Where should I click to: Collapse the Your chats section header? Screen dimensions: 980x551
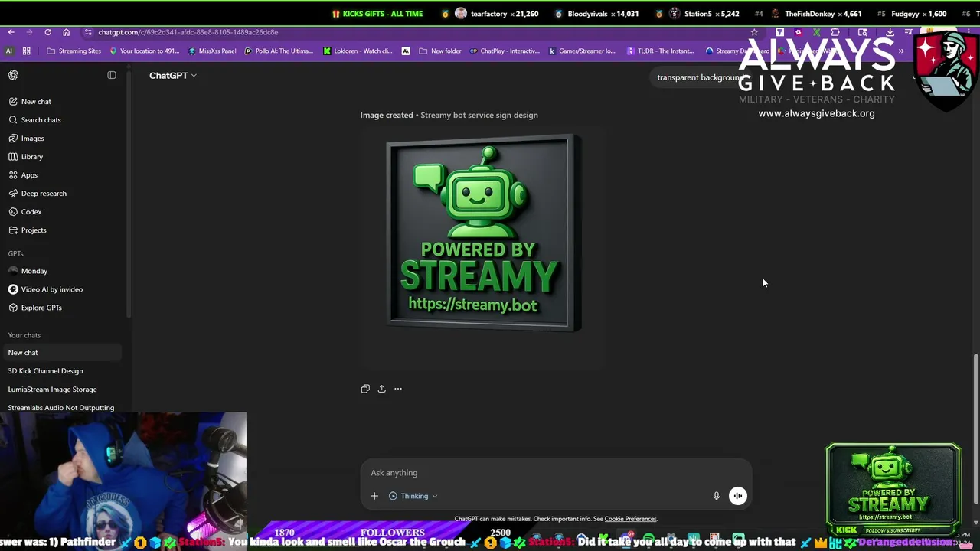(24, 335)
